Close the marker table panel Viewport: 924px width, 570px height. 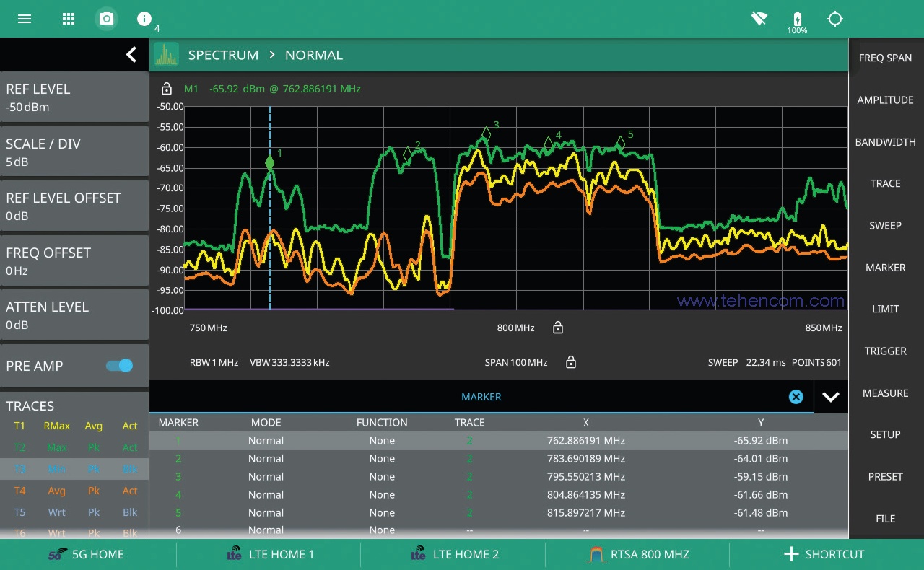[x=796, y=397]
